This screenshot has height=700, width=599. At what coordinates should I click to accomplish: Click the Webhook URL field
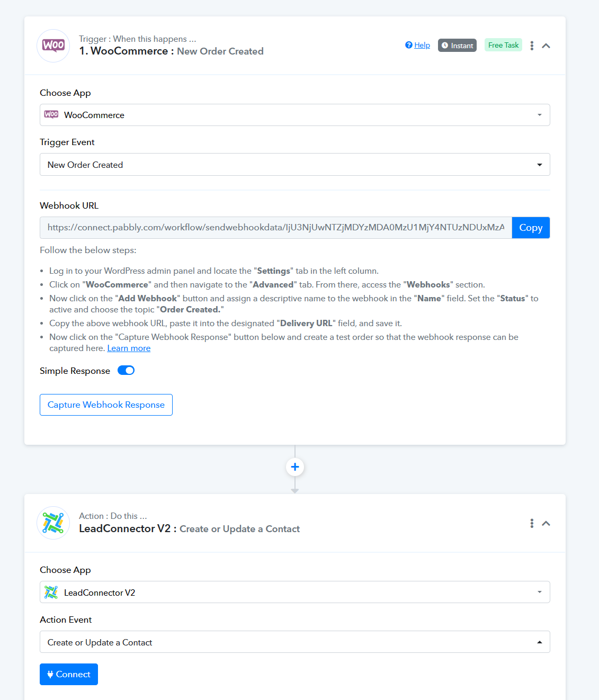click(276, 228)
